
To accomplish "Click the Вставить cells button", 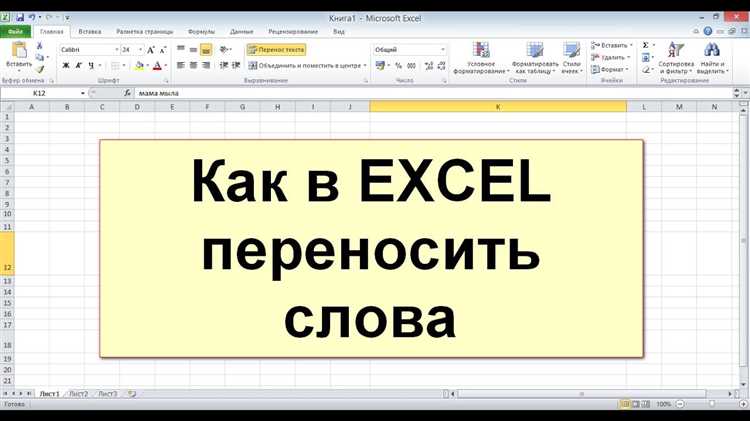I will pyautogui.click(x=611, y=45).
